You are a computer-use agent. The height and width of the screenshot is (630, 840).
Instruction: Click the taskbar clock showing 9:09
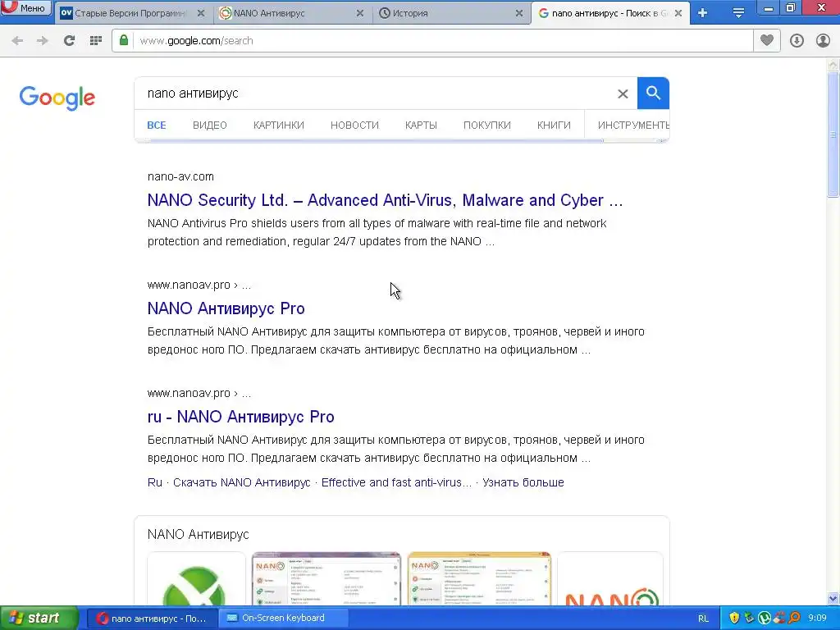point(818,619)
